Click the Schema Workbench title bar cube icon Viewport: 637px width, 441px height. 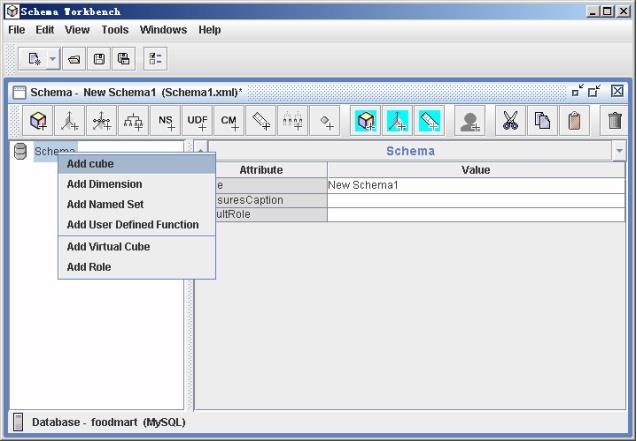click(12, 11)
